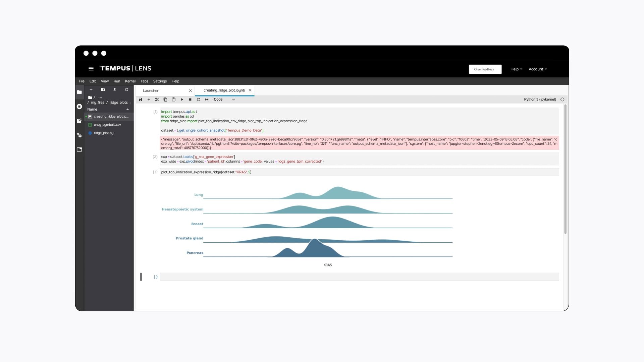The height and width of the screenshot is (362, 644).
Task: Open the File menu
Action: pos(82,81)
